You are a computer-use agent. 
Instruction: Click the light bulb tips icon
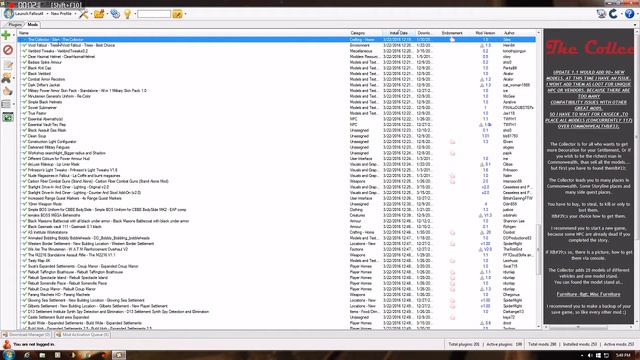click(x=127, y=14)
